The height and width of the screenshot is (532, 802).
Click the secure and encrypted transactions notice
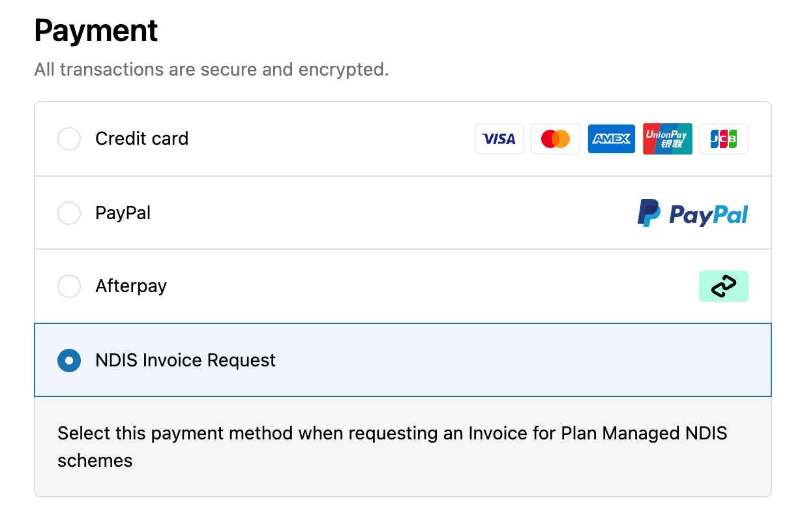[x=211, y=70]
